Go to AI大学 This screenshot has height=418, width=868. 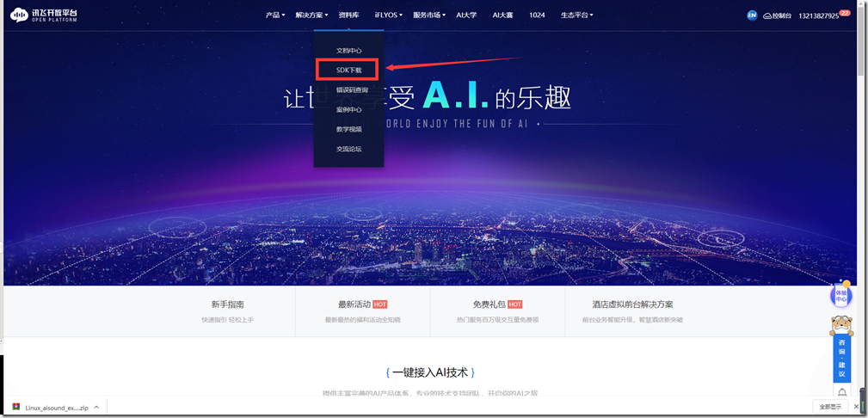tap(466, 15)
